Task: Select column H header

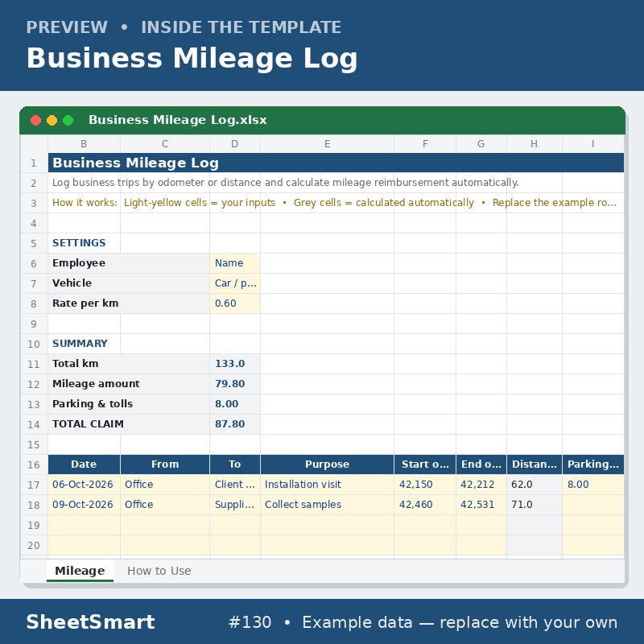Action: click(x=534, y=144)
